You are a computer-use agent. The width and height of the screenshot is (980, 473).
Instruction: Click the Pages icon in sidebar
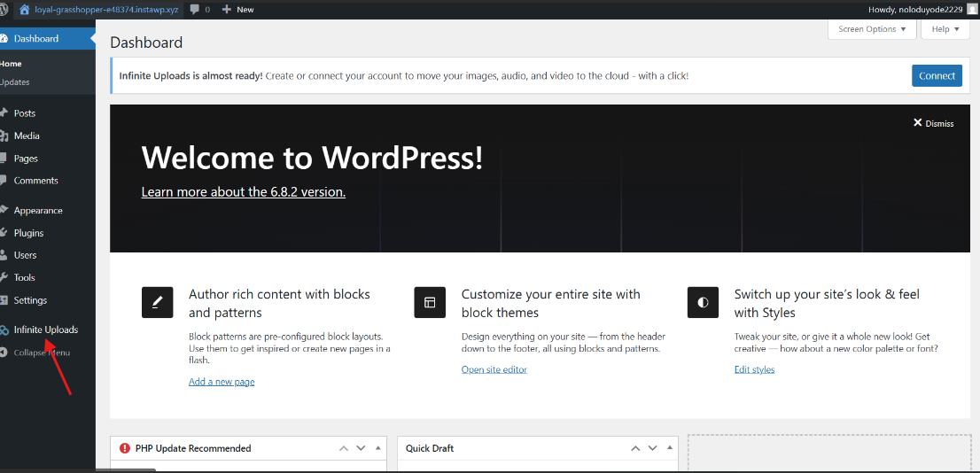4,159
